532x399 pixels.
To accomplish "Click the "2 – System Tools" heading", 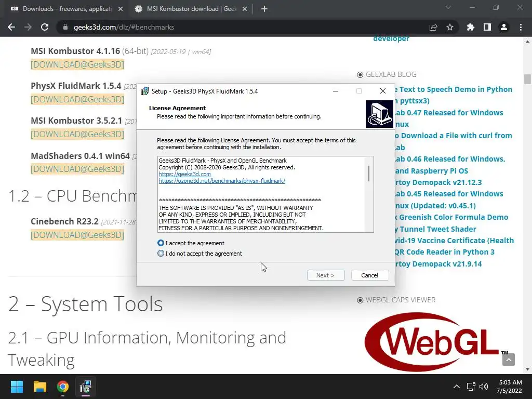I will (86, 303).
